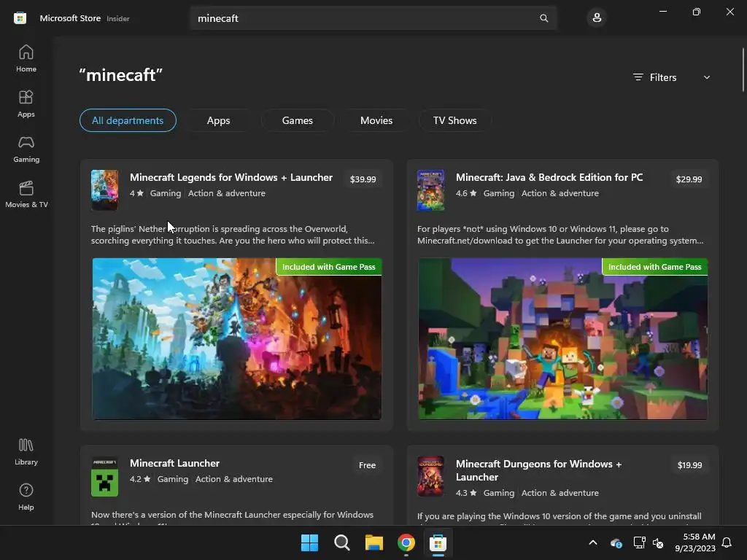Open the Apps section in sidebar

(x=26, y=104)
